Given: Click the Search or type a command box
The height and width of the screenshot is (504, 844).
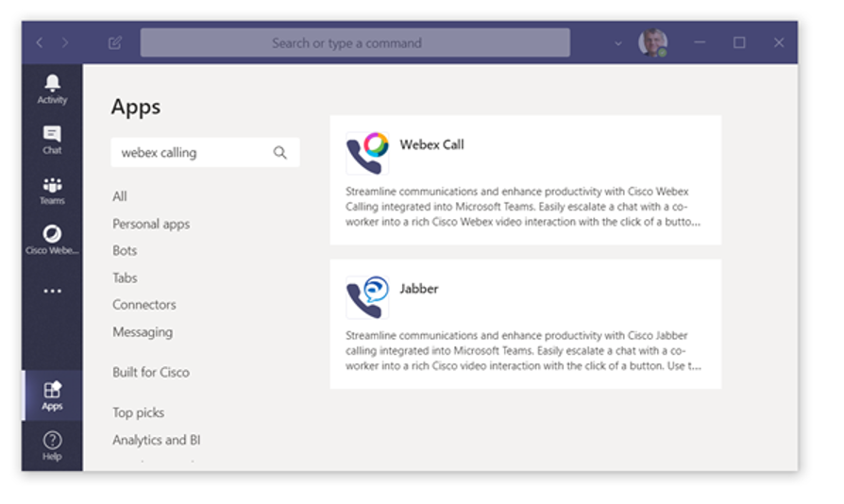Looking at the screenshot, I should point(355,42).
